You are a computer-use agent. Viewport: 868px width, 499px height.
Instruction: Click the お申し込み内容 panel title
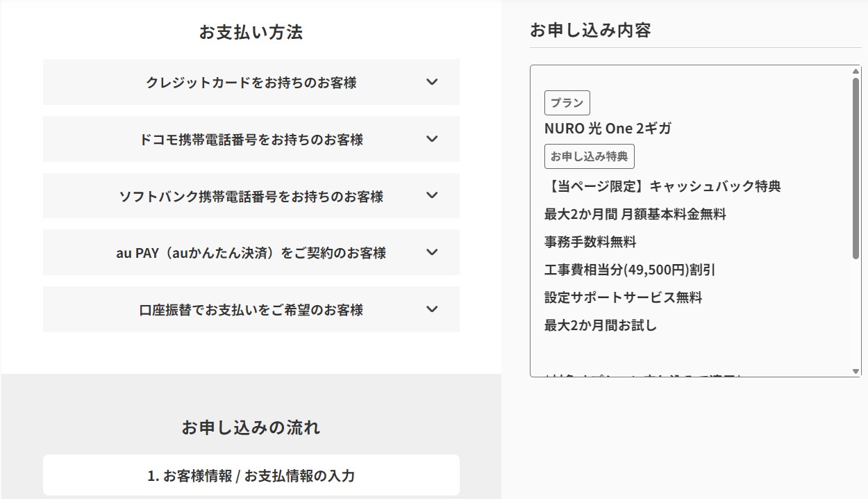pos(590,30)
